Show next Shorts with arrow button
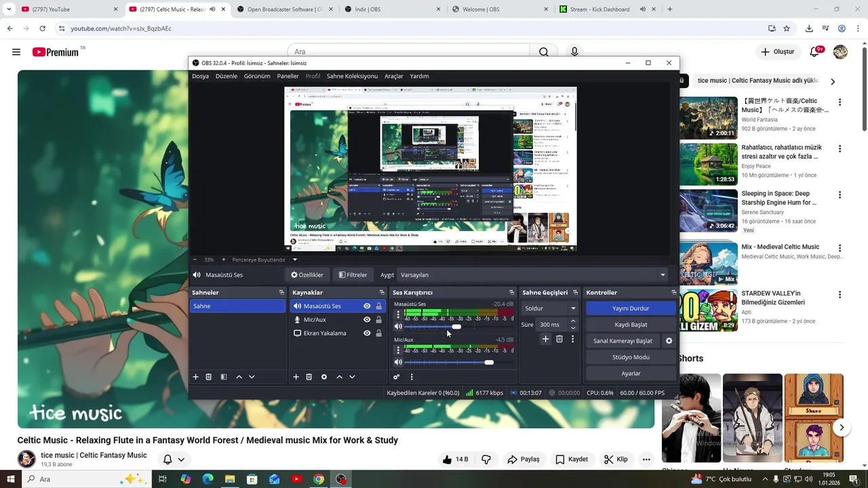Image resolution: width=868 pixels, height=488 pixels. pyautogui.click(x=842, y=428)
